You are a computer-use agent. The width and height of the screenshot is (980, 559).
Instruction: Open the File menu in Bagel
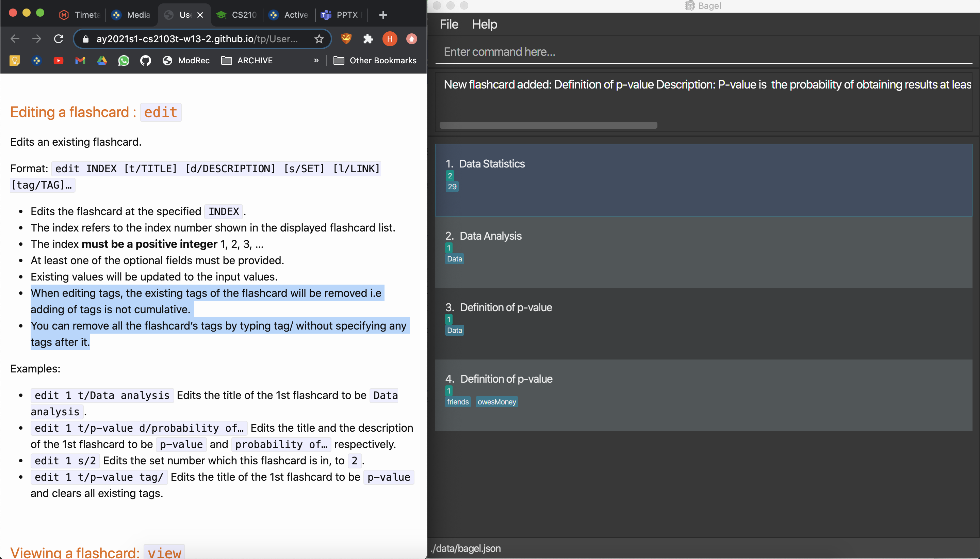[448, 24]
